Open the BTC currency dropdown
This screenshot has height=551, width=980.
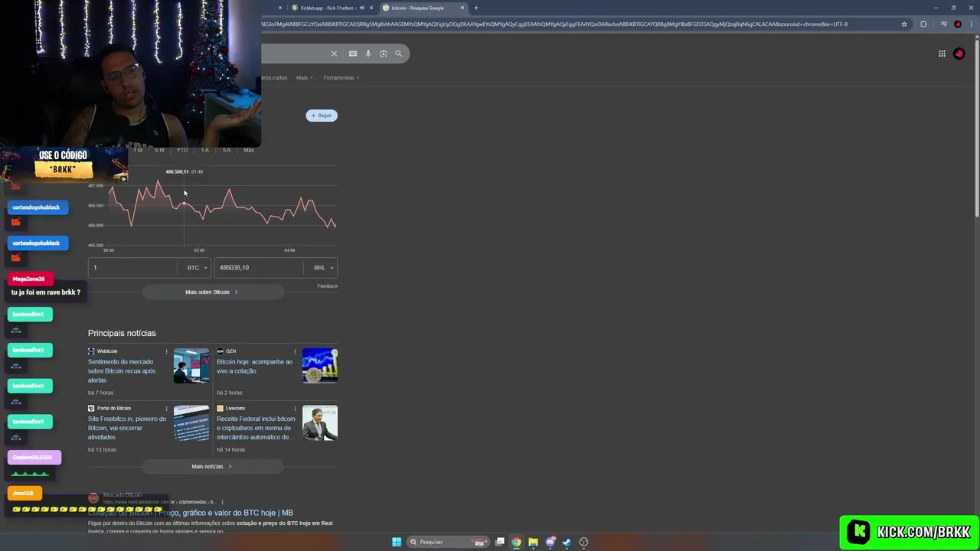[x=195, y=268]
